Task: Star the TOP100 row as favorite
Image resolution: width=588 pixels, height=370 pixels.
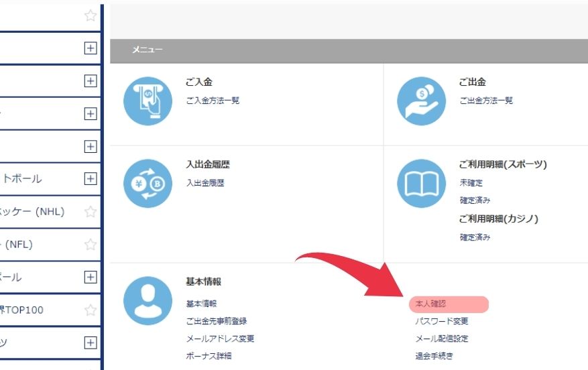Action: pyautogui.click(x=91, y=310)
